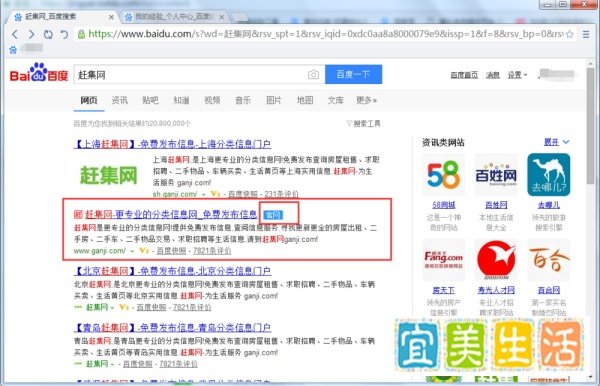
Task: Select the 知道 search tab
Action: click(x=181, y=100)
